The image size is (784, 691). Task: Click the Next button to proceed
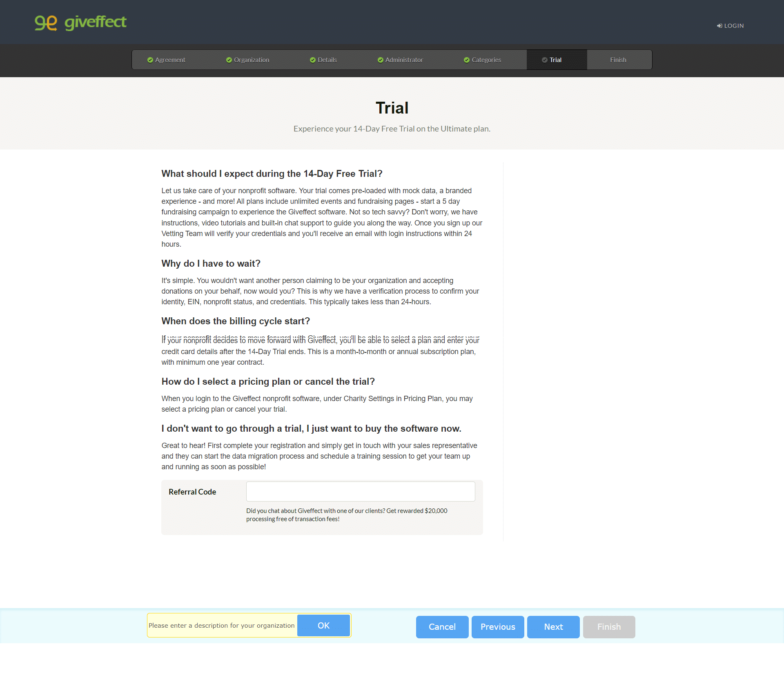[552, 627]
